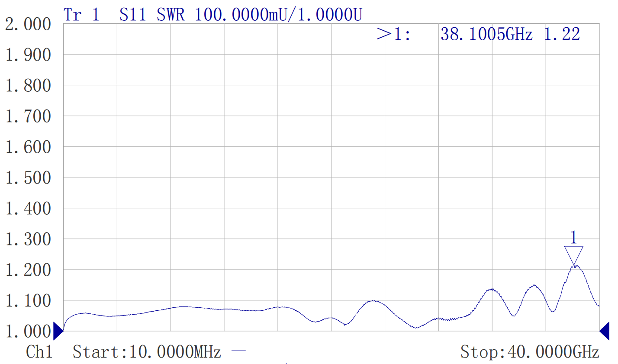Click the 2.000 Y-axis top label
This screenshot has width=618, height=364.
[x=28, y=24]
